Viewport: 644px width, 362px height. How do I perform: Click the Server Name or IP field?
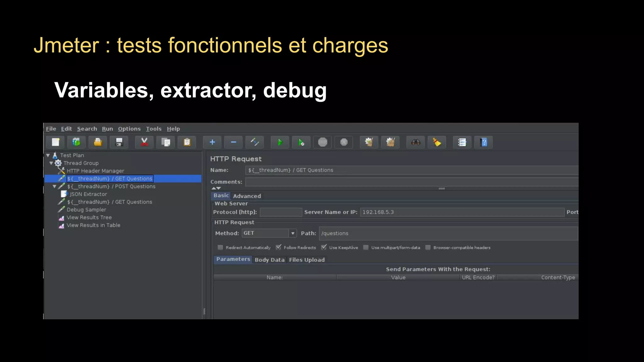point(462,212)
